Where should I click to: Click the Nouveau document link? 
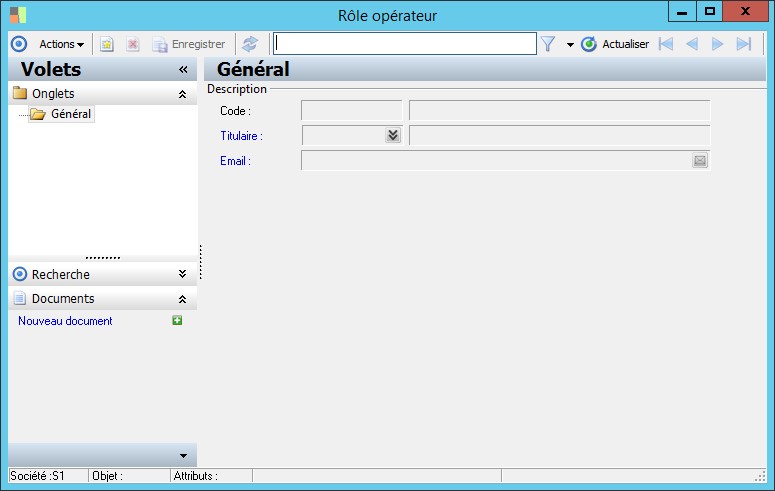pos(65,321)
